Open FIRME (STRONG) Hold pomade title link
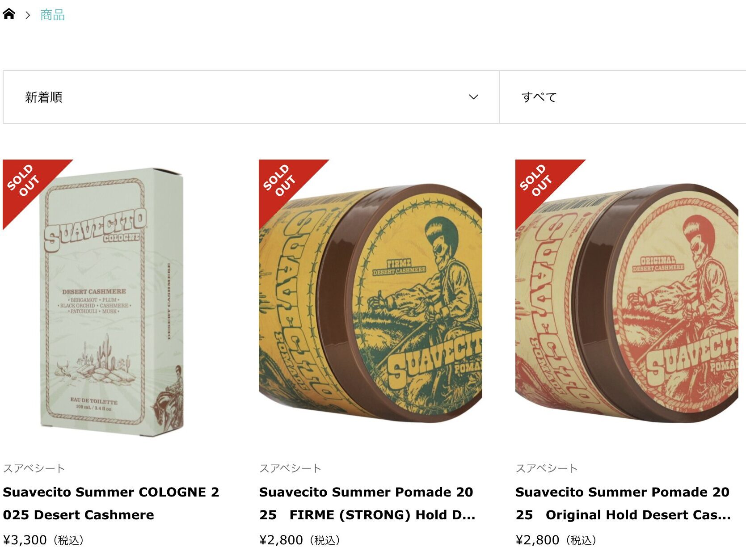This screenshot has width=746, height=560. pos(367,503)
